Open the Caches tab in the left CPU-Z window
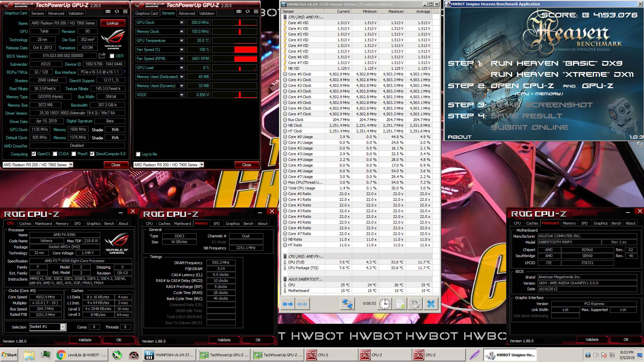This screenshot has height=362, width=644. [x=25, y=223]
